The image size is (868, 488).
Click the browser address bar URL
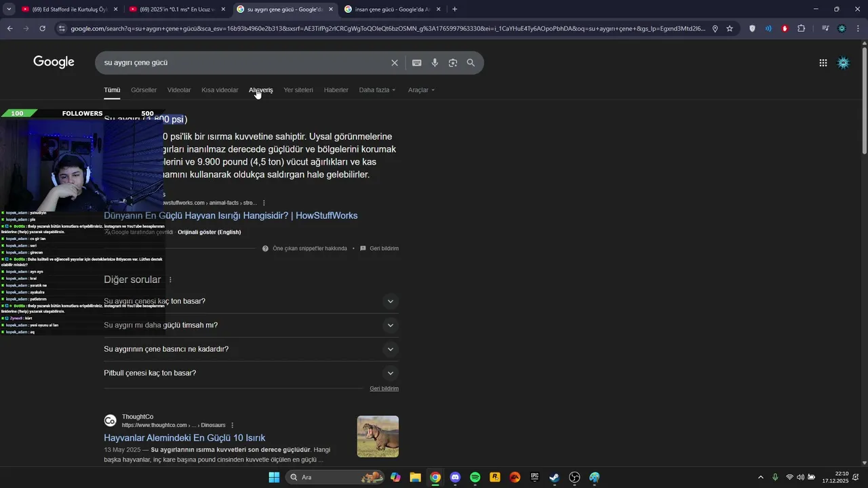[x=387, y=28]
